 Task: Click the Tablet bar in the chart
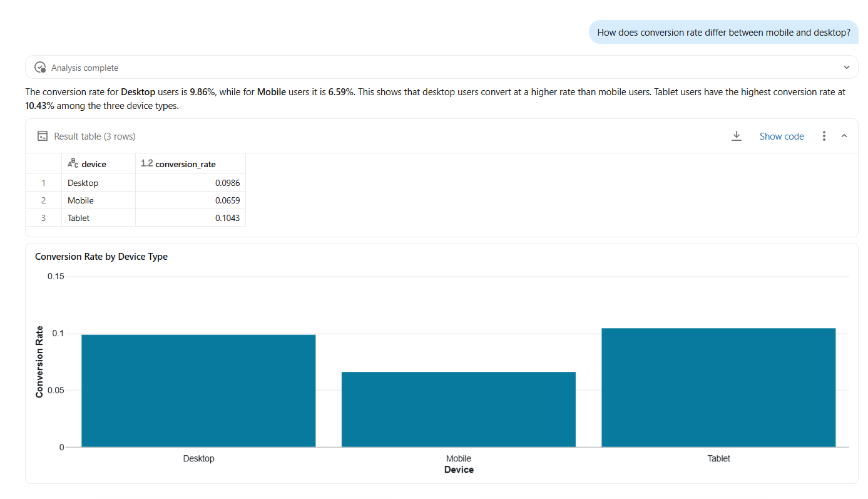coord(718,388)
